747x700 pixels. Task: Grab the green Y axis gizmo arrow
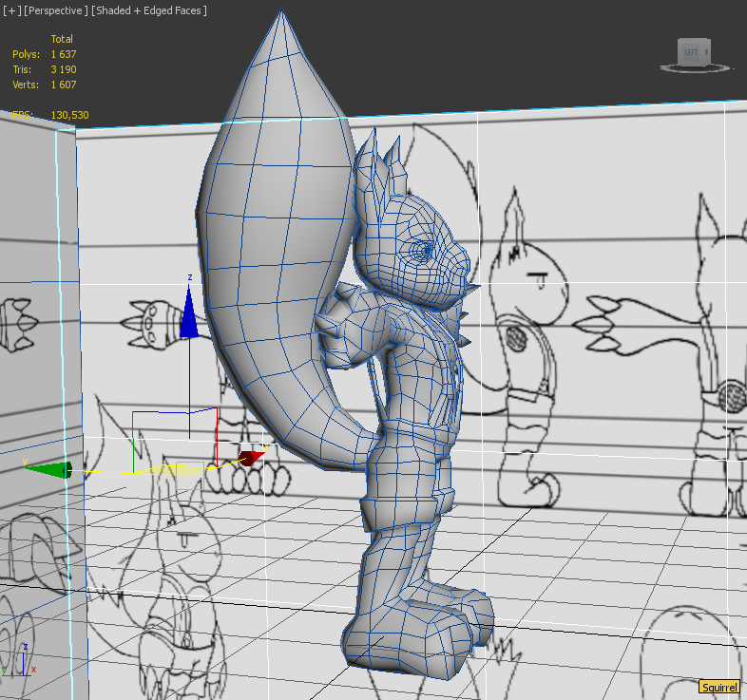click(x=48, y=470)
